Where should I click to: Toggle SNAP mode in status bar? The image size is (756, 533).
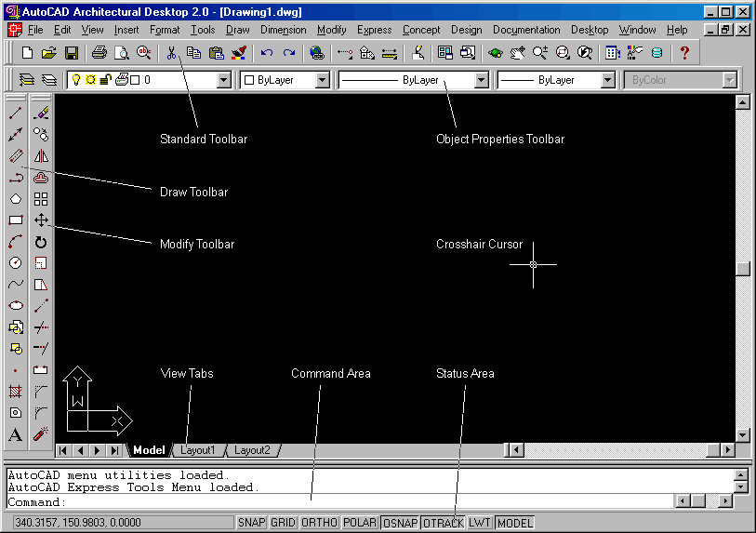[x=252, y=523]
